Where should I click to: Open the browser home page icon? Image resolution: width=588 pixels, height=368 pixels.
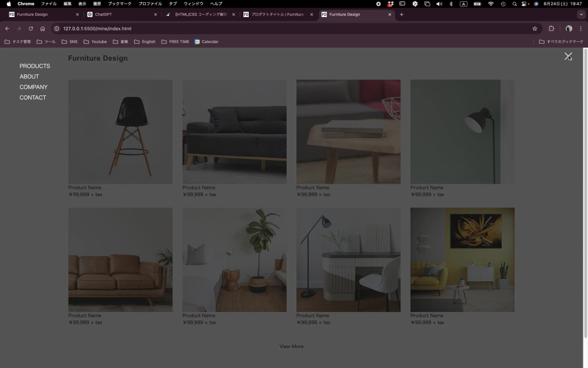42,28
